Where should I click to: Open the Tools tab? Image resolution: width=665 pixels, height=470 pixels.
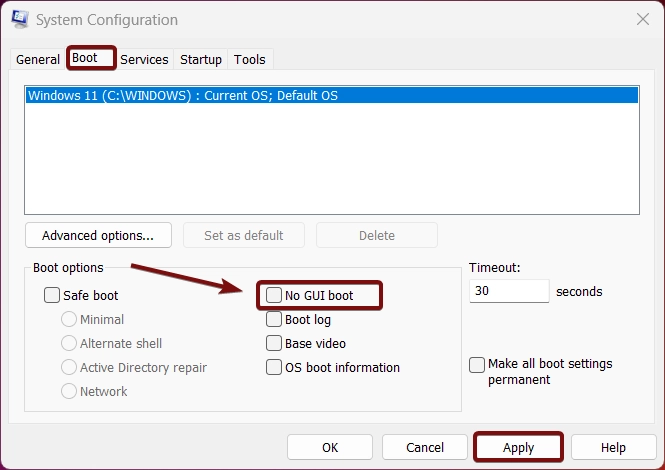250,59
